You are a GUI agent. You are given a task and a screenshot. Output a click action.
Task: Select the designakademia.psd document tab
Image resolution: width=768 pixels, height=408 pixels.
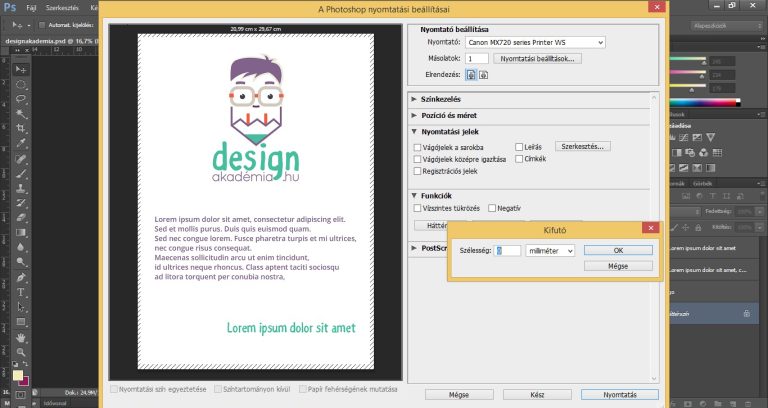[49, 41]
